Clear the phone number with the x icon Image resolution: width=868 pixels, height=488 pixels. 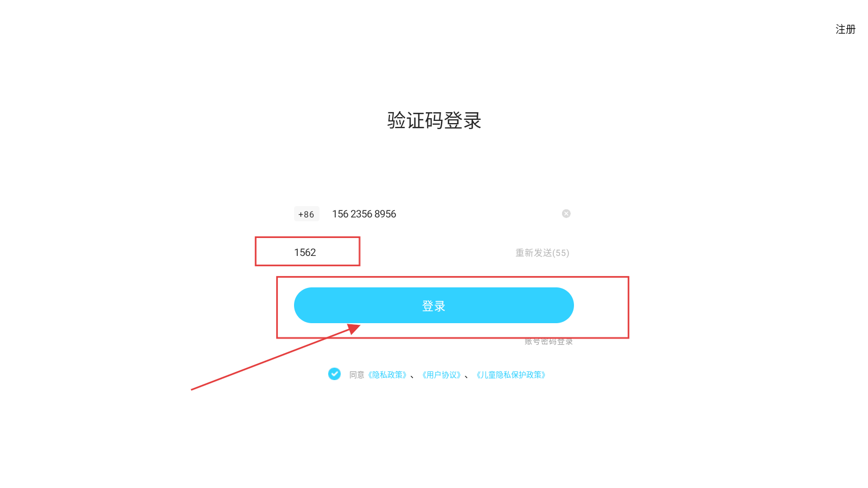tap(566, 214)
